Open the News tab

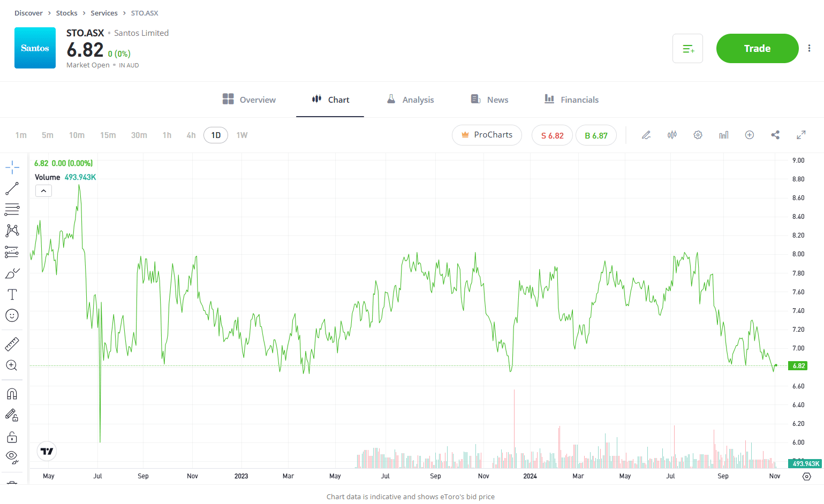(489, 100)
